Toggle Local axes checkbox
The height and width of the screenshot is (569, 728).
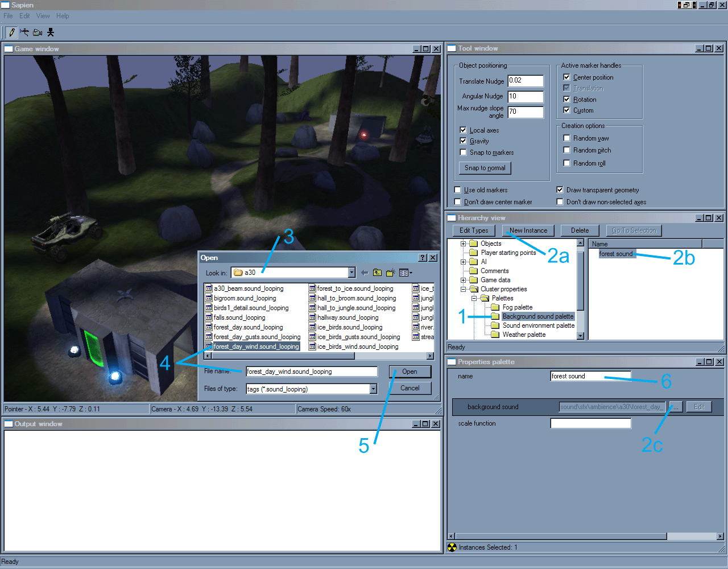(463, 130)
